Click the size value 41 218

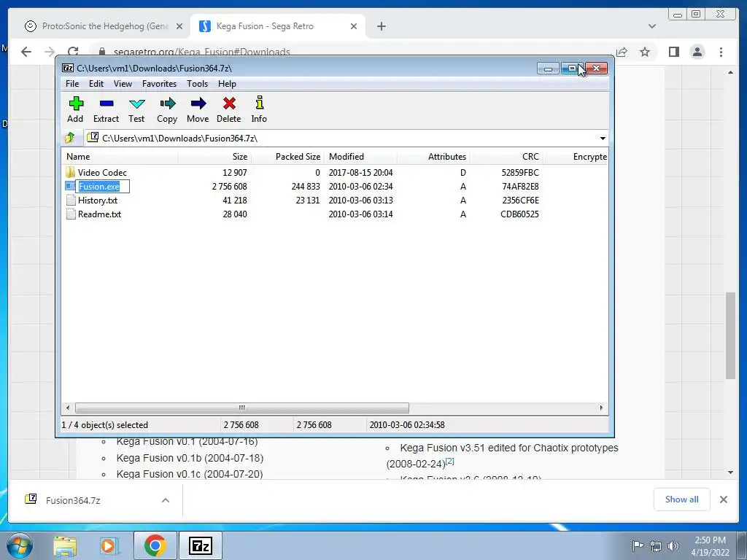pos(235,200)
